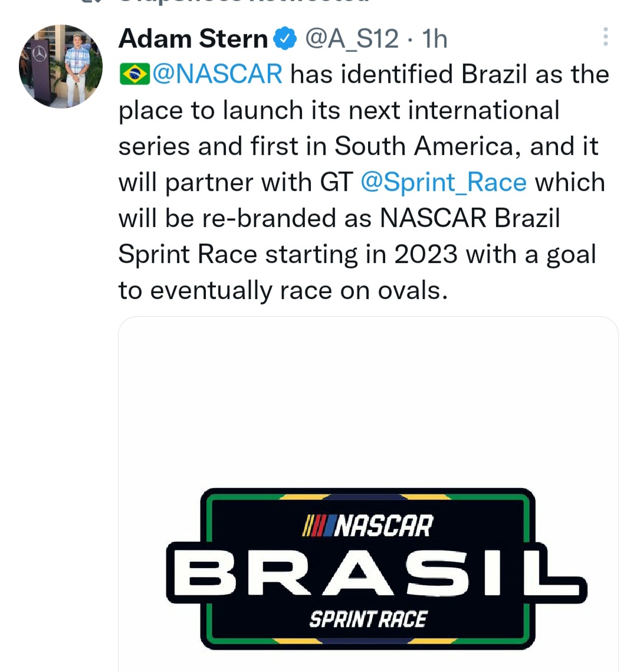Open the @Sprint_Race mention
This screenshot has height=672, width=637.
pos(443,182)
